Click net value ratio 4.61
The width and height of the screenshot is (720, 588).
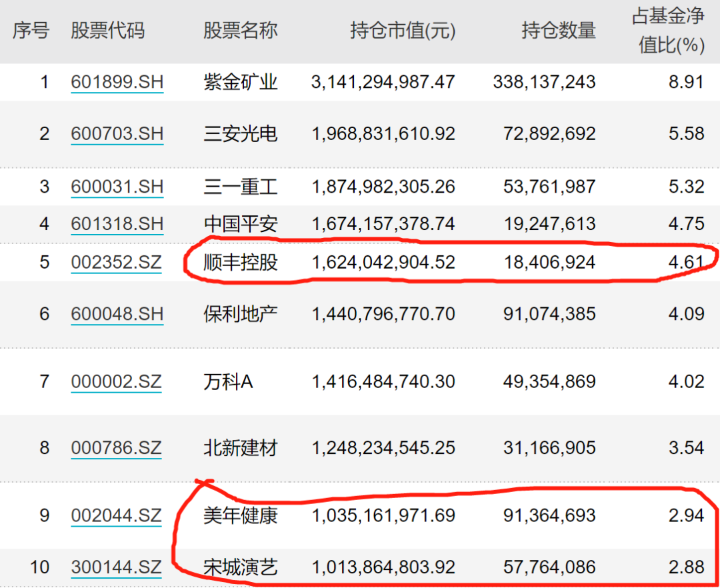(x=687, y=263)
